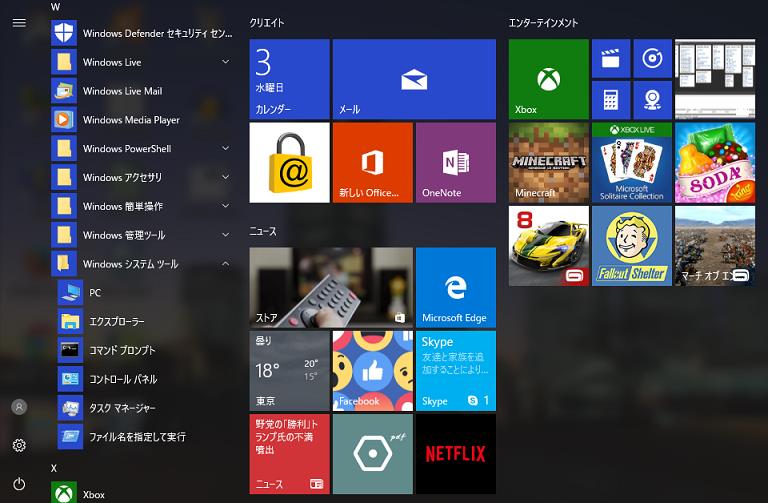
Task: Open the green Xbox tile
Action: click(549, 79)
